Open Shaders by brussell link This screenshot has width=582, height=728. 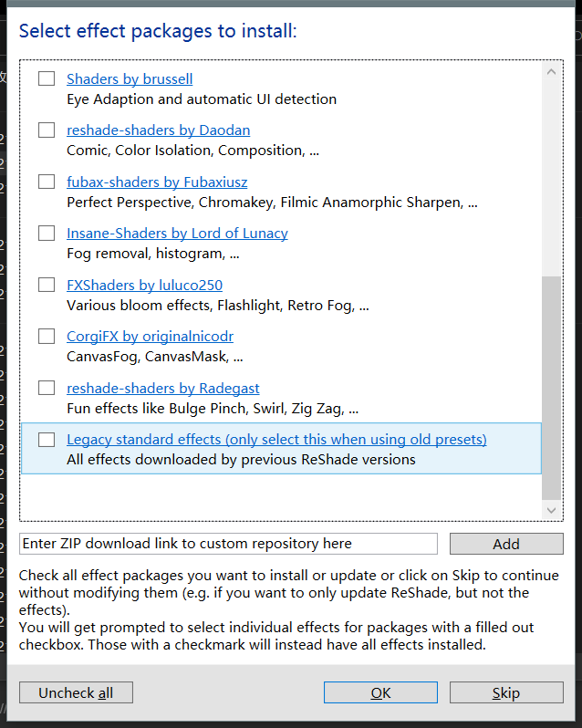pos(130,79)
